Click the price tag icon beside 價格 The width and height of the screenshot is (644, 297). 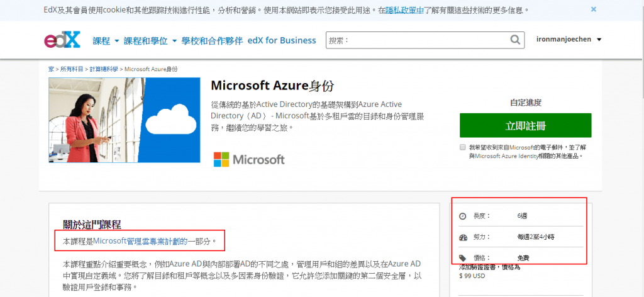click(463, 259)
